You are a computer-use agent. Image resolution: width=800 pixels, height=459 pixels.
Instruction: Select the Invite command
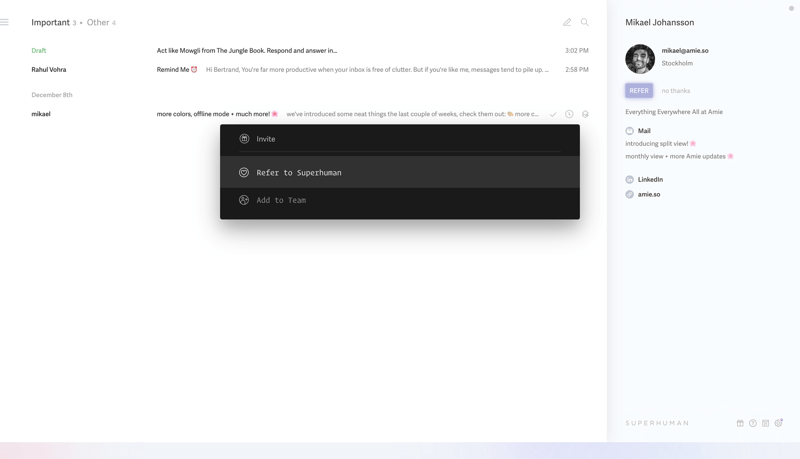click(x=399, y=139)
